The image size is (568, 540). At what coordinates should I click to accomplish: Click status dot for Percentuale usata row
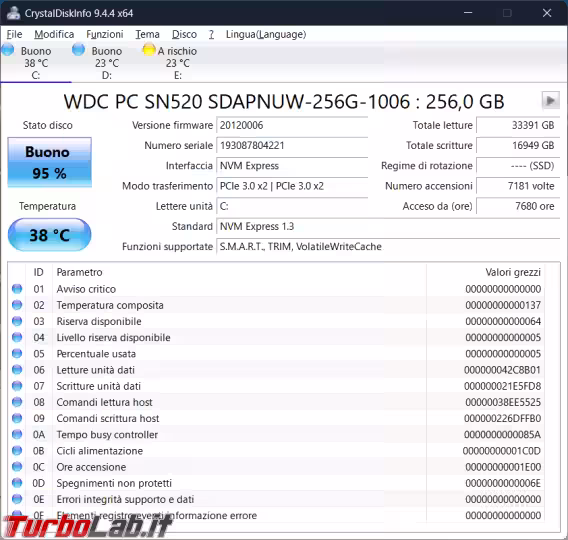point(17,354)
